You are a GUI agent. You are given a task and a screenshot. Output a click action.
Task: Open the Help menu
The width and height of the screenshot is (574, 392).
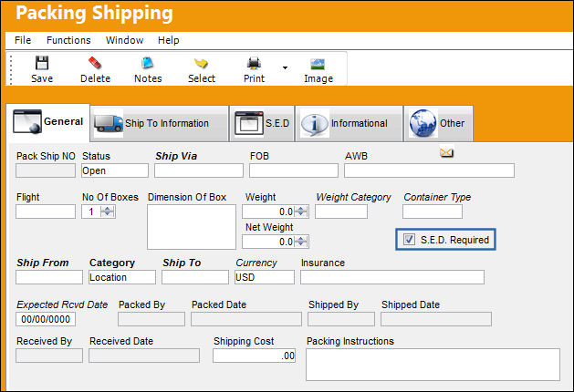[x=169, y=40]
